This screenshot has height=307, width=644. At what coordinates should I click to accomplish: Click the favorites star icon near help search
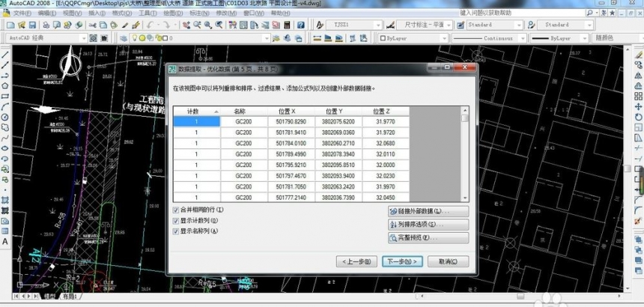[612, 13]
